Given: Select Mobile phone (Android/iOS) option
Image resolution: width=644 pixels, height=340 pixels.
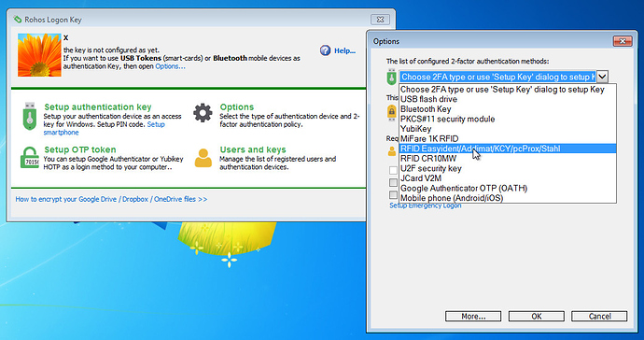Looking at the screenshot, I should [508, 198].
